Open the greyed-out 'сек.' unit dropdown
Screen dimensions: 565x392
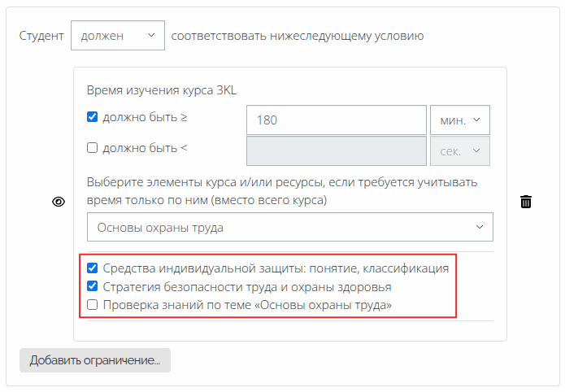[459, 151]
